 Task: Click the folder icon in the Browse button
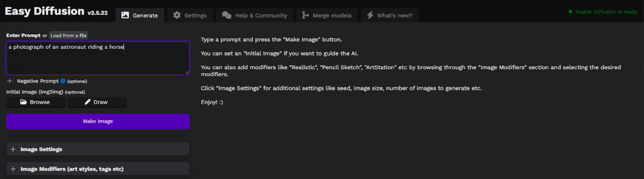(x=24, y=102)
